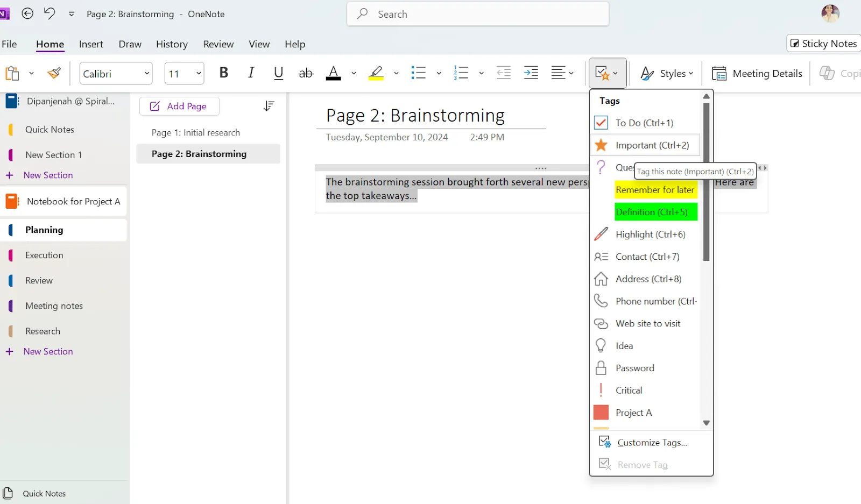Click the page sort icon
The width and height of the screenshot is (861, 504).
(269, 106)
